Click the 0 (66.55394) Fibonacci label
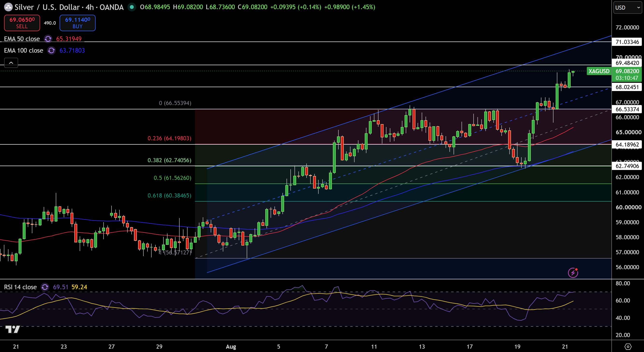This screenshot has width=644, height=352. (x=175, y=103)
